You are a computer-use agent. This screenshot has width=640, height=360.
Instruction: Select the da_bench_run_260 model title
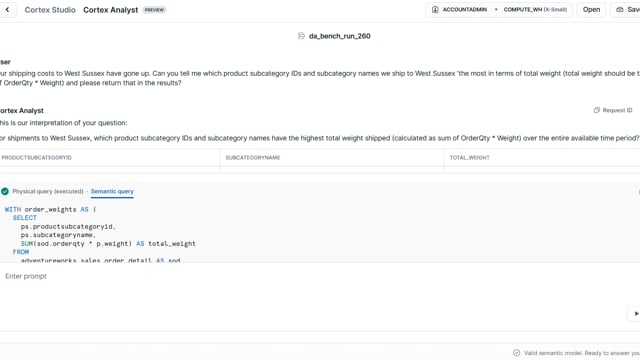pyautogui.click(x=340, y=36)
